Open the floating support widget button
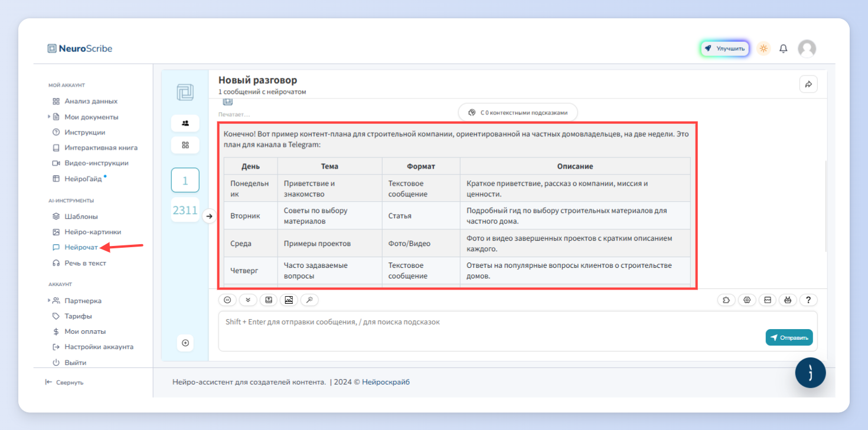The image size is (868, 430). click(810, 373)
